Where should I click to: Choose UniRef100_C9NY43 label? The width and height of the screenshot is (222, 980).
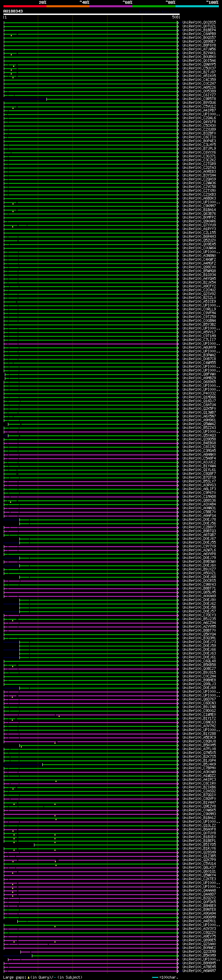pos(199,585)
